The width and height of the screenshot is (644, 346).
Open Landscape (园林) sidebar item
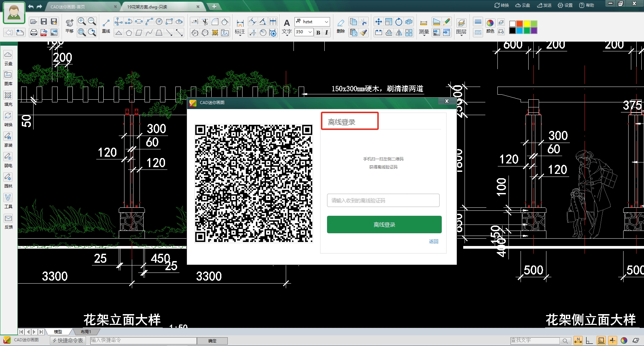click(8, 181)
